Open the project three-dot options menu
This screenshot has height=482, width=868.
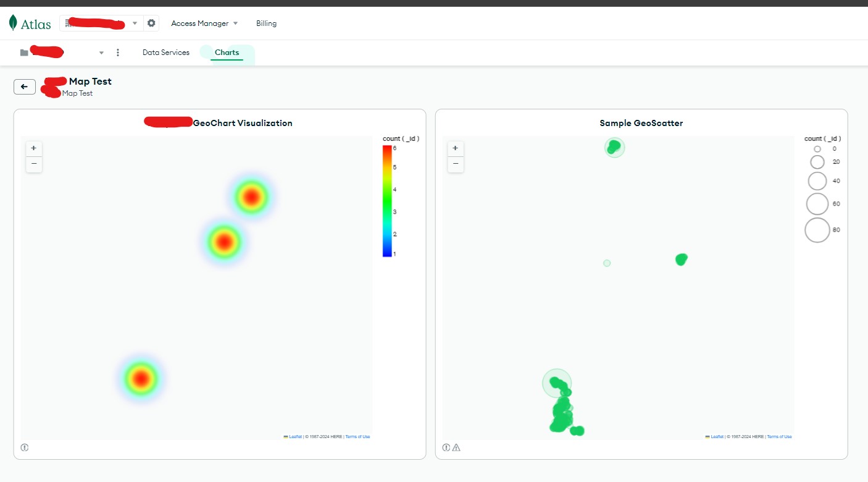pyautogui.click(x=118, y=53)
